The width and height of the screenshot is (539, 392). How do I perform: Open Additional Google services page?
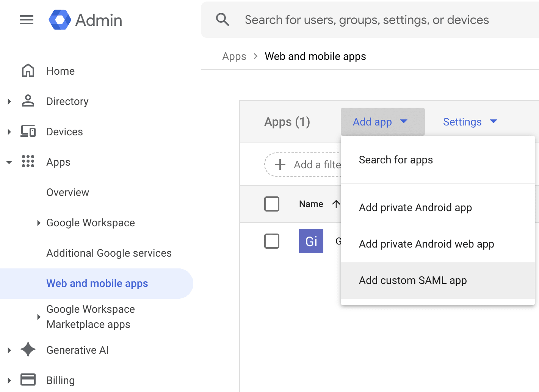pyautogui.click(x=109, y=253)
